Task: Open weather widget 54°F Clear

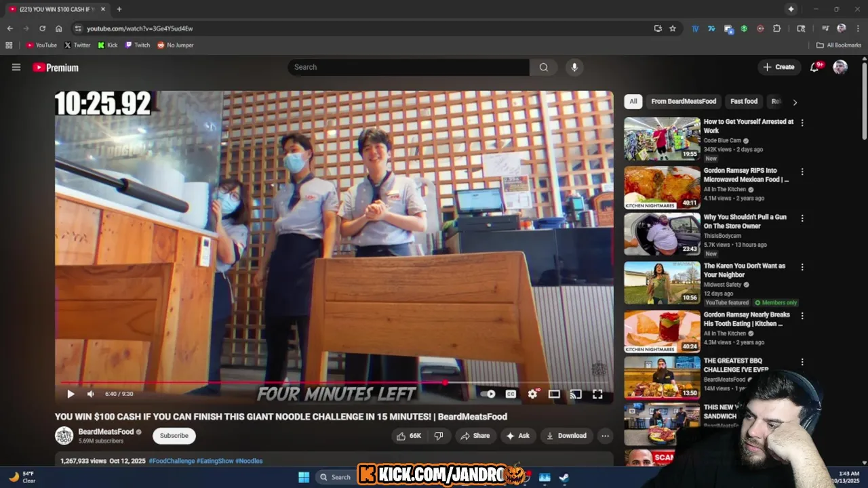Action: tap(22, 476)
